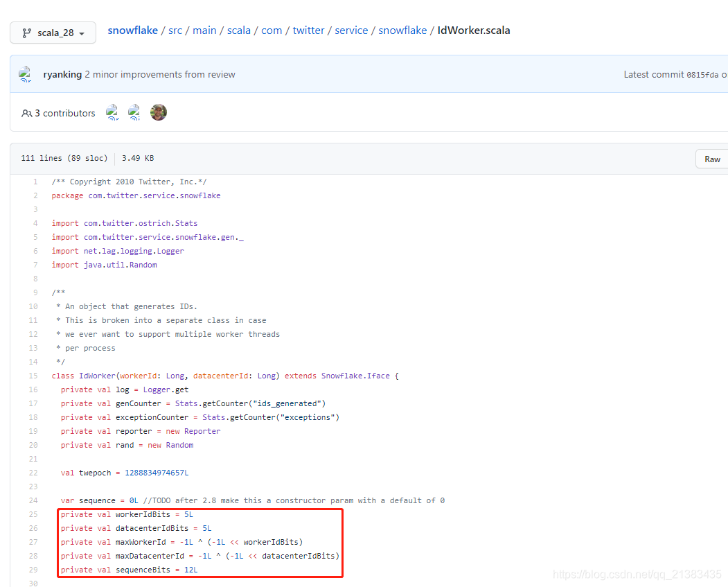Click the 'Copyright 2010 Twitter, Inc.' comment

129,182
